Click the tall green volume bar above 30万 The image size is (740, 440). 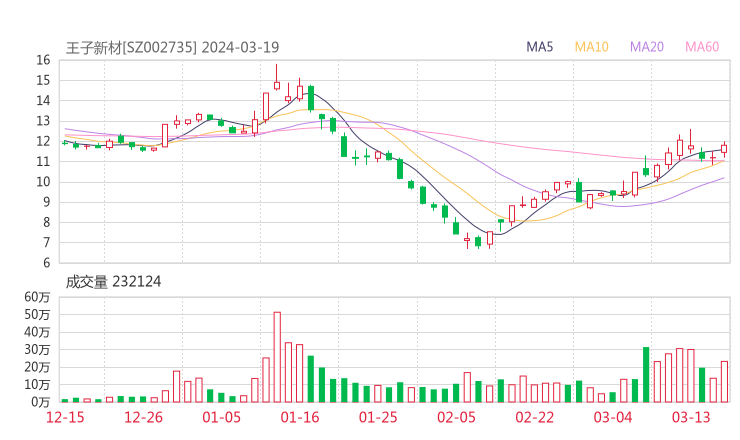pos(646,375)
